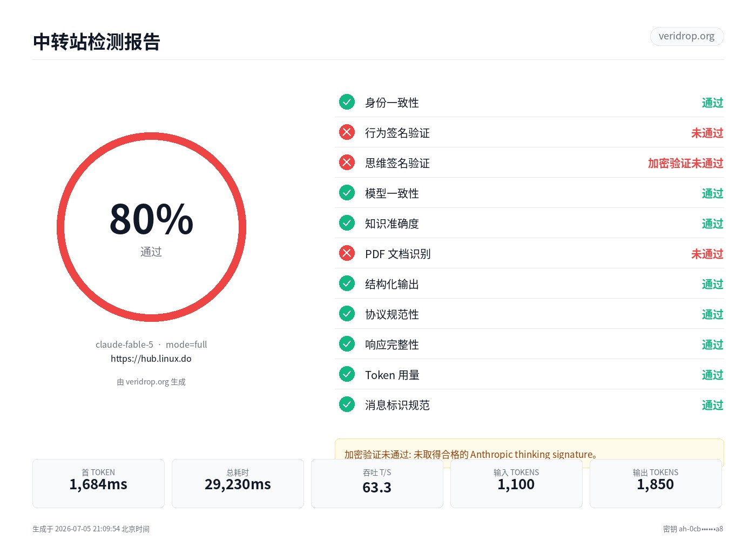The width and height of the screenshot is (756, 540).
Task: Click the red X icon beside 思维签名验证
Action: pos(347,162)
